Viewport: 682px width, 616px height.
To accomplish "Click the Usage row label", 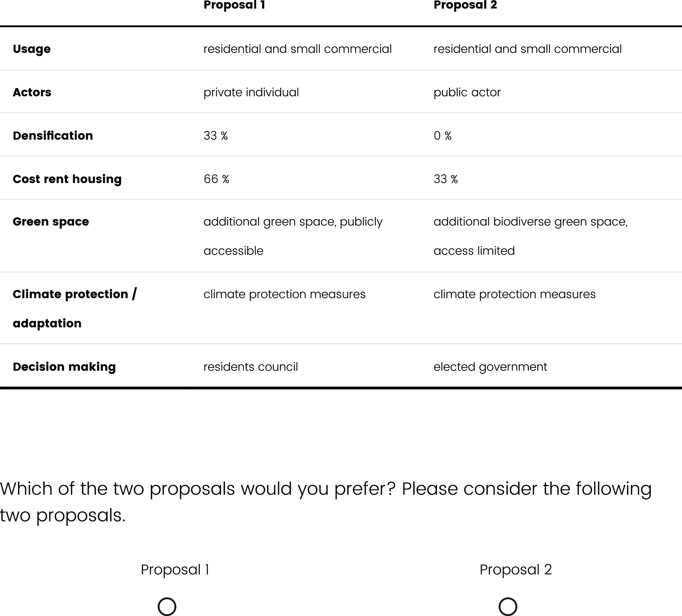I will 32,49.
